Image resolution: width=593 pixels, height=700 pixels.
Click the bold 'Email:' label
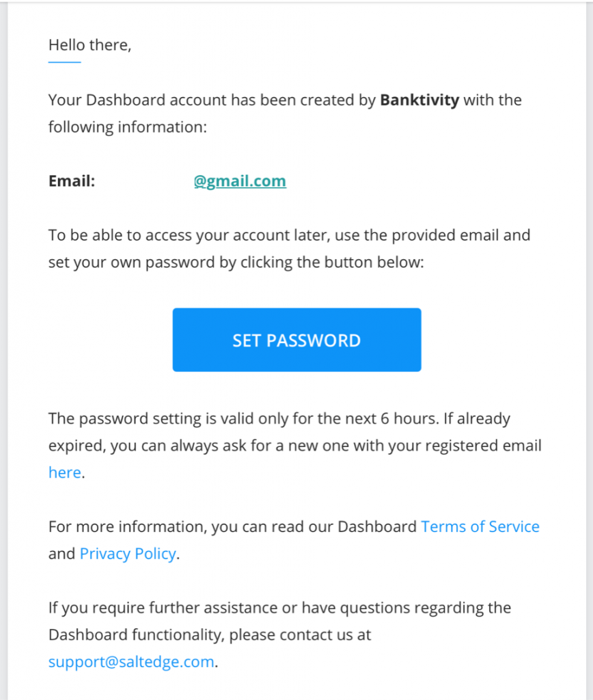(72, 181)
